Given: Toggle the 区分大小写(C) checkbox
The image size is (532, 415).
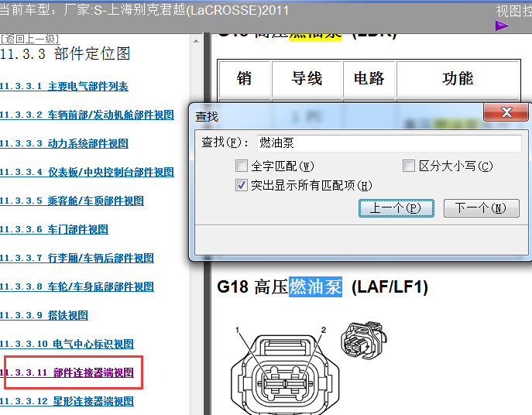Looking at the screenshot, I should pos(409,166).
